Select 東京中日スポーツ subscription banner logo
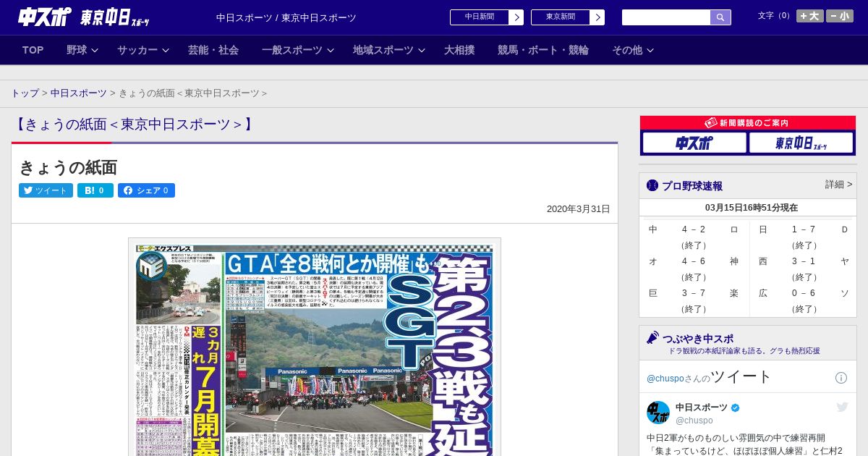Viewport: 868px width, 456px height. point(801,143)
